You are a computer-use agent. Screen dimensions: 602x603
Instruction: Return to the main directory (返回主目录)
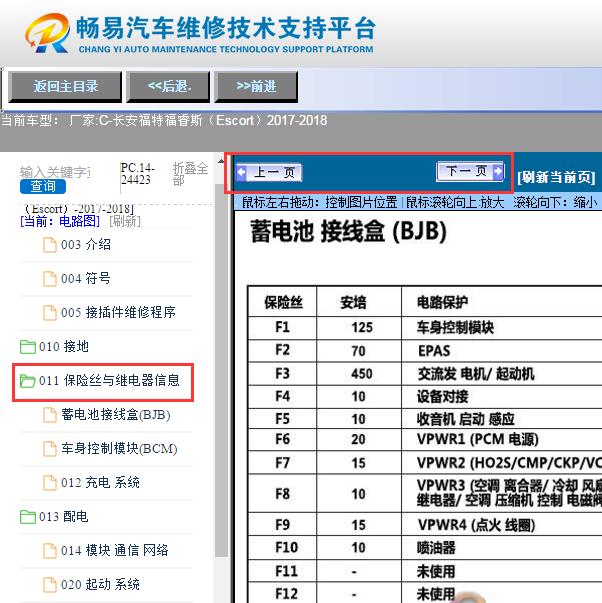[65, 87]
